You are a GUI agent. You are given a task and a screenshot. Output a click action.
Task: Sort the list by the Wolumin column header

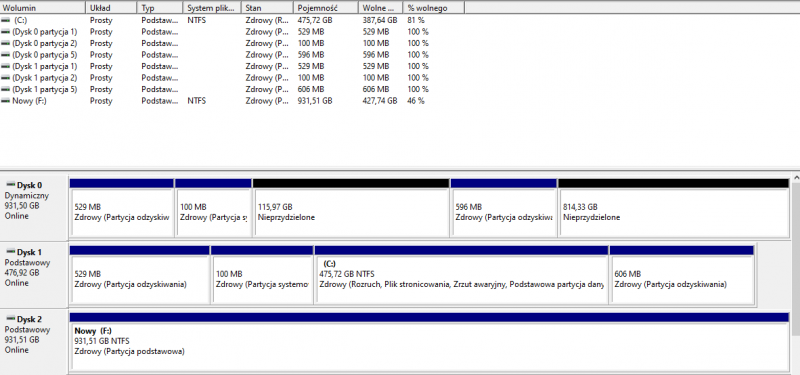(42, 8)
